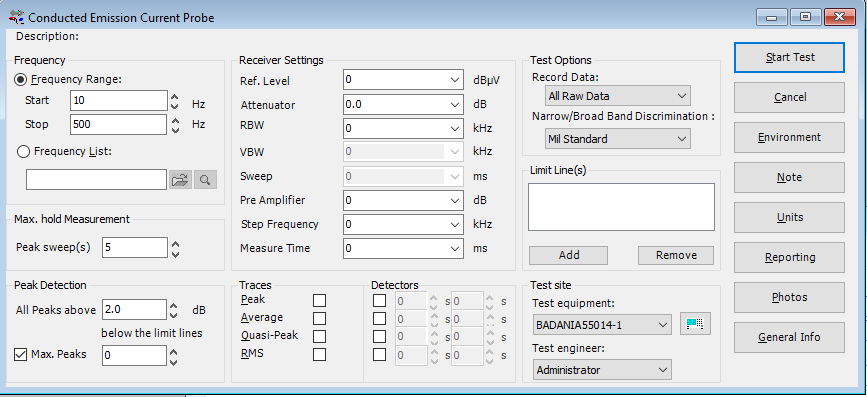
Task: Click the Stop frequency input field
Action: pos(119,124)
